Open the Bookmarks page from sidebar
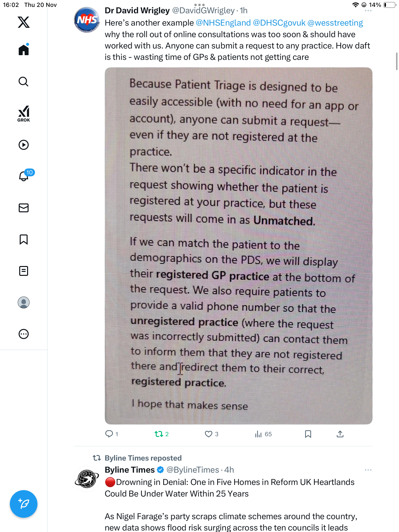The width and height of the screenshot is (399, 532). click(24, 239)
